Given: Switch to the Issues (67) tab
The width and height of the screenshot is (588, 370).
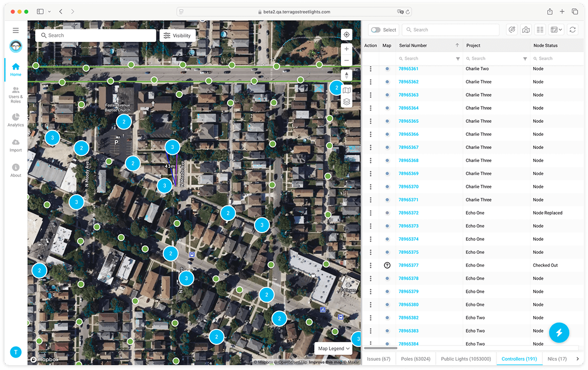Looking at the screenshot, I should tap(378, 359).
